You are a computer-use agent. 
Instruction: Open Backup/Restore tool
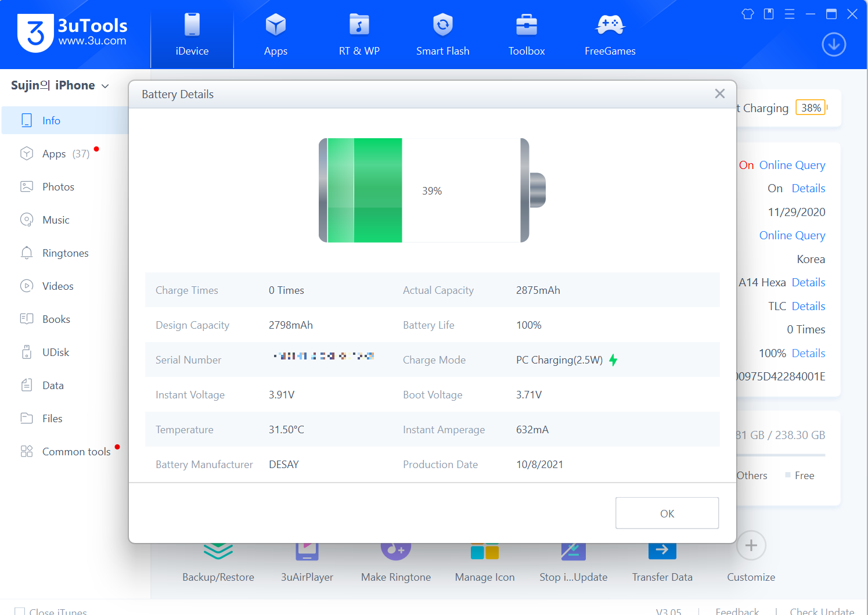(218, 562)
